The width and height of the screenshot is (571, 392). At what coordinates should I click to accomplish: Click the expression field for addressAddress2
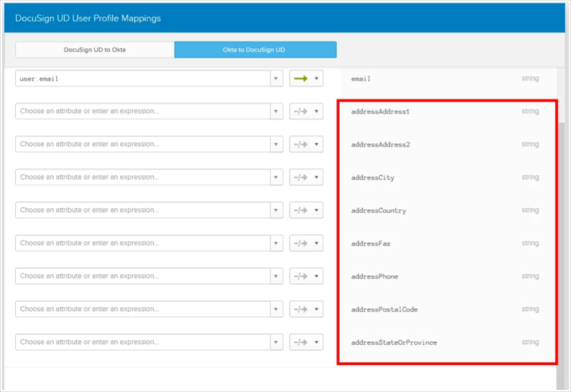point(142,144)
